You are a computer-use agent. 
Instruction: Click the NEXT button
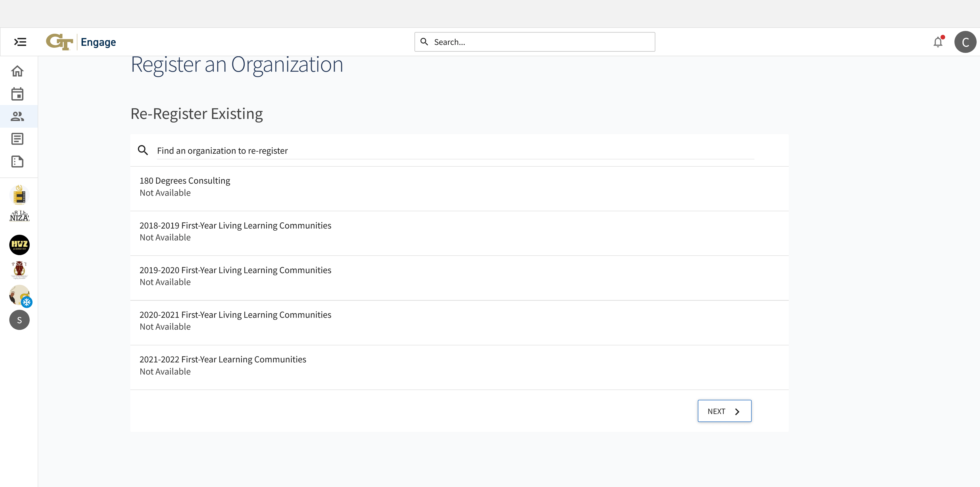724,411
